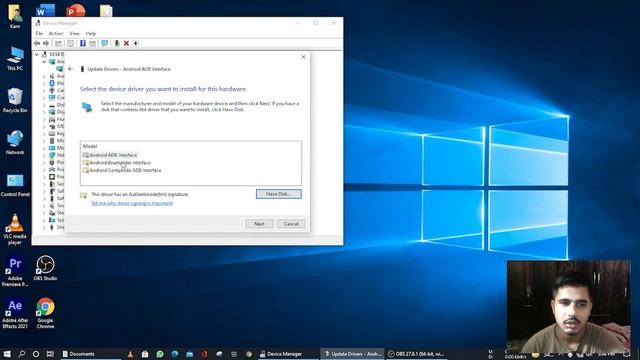The image size is (640, 360).
Task: Collapse the Android device category node
Action: tap(44, 62)
